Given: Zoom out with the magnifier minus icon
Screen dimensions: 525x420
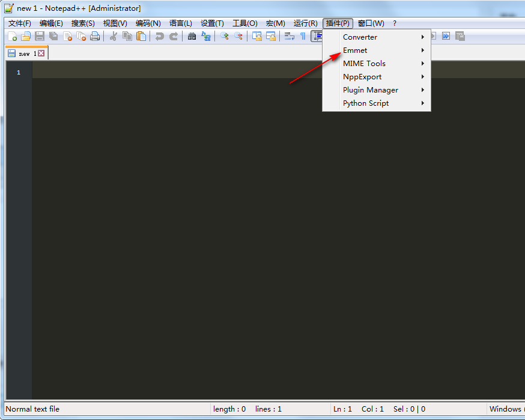Looking at the screenshot, I should tap(238, 36).
